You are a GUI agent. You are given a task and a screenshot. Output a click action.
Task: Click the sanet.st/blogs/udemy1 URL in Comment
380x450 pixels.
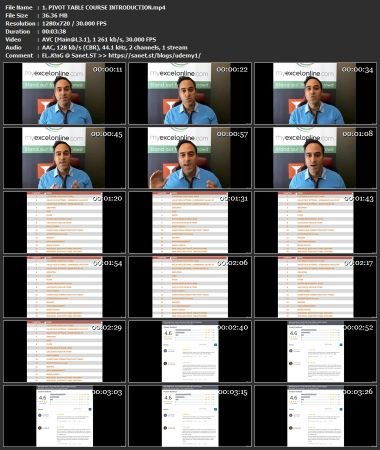(x=155, y=56)
